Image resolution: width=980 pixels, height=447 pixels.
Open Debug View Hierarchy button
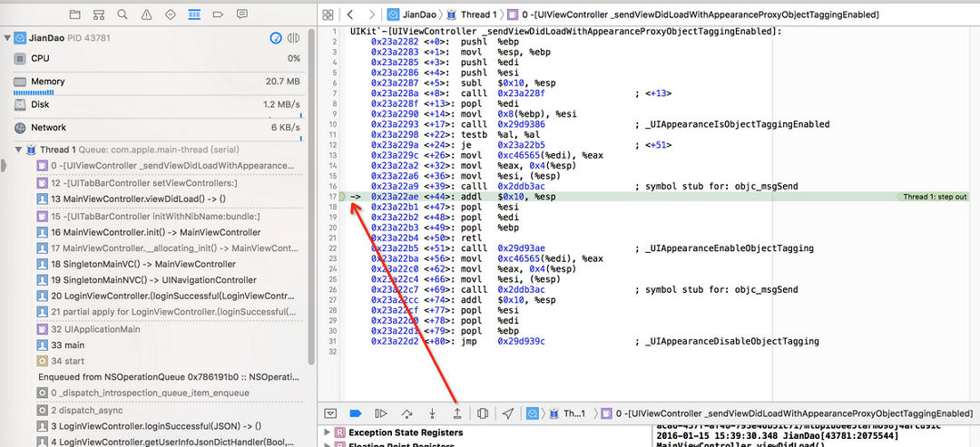483,413
